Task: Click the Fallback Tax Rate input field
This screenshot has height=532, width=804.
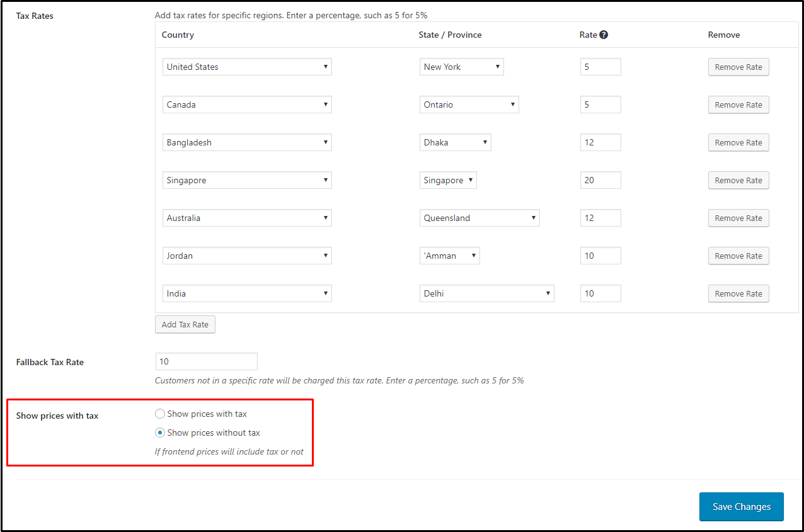Action: click(x=206, y=361)
